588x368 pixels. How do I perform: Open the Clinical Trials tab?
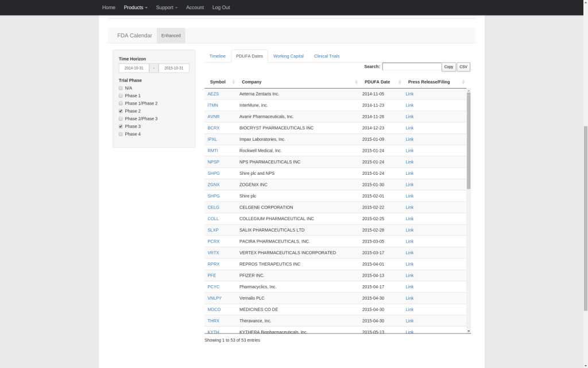(327, 56)
